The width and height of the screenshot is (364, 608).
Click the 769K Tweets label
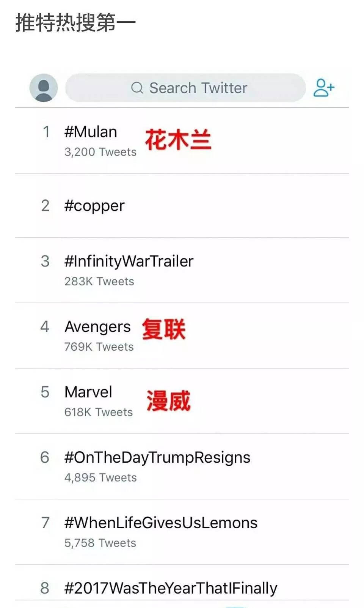coord(99,347)
